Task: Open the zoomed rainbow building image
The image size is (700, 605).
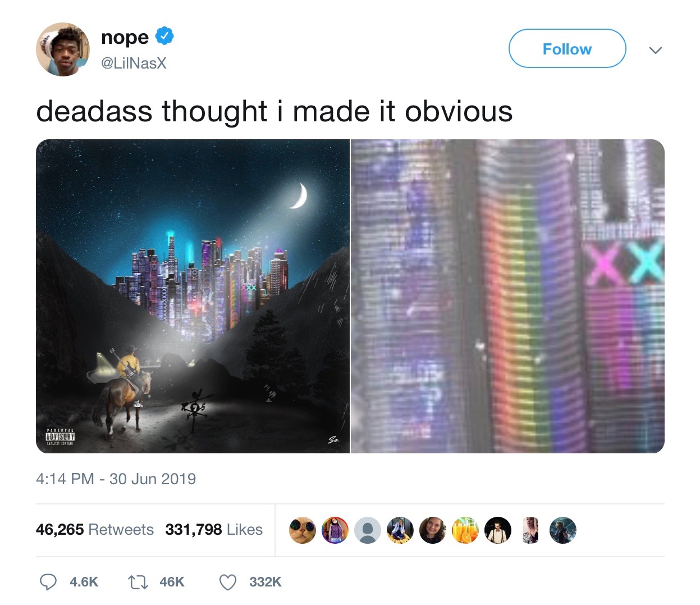Action: 508,296
